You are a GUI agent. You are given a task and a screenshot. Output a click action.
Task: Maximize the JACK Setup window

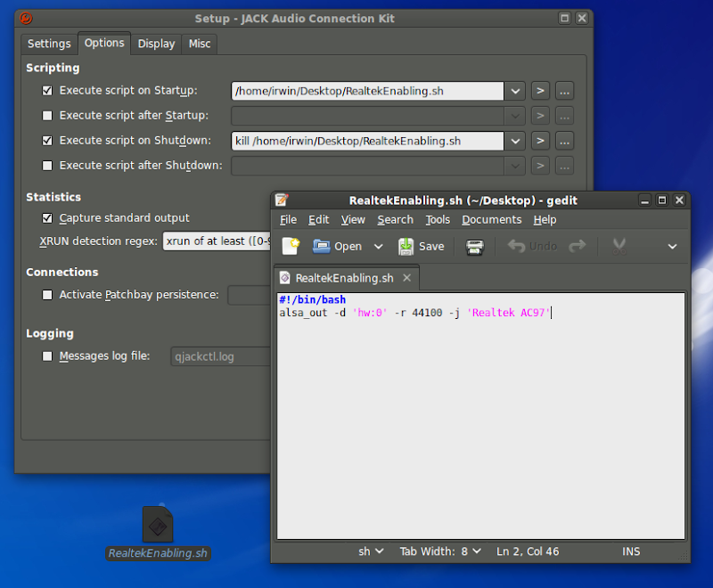pos(564,18)
